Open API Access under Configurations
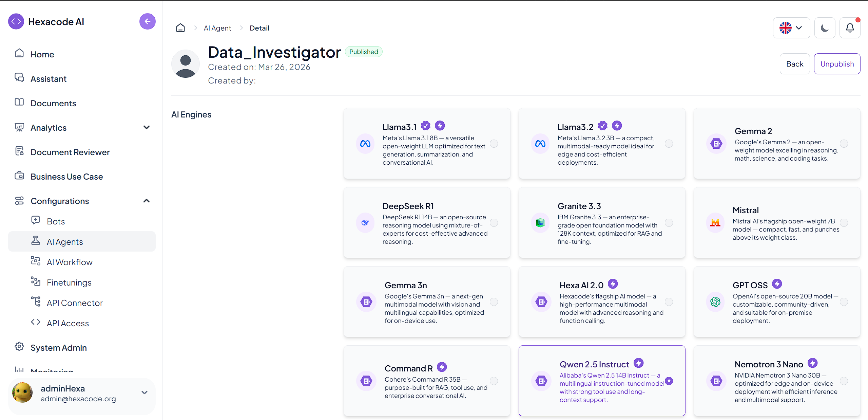 click(x=82, y=323)
